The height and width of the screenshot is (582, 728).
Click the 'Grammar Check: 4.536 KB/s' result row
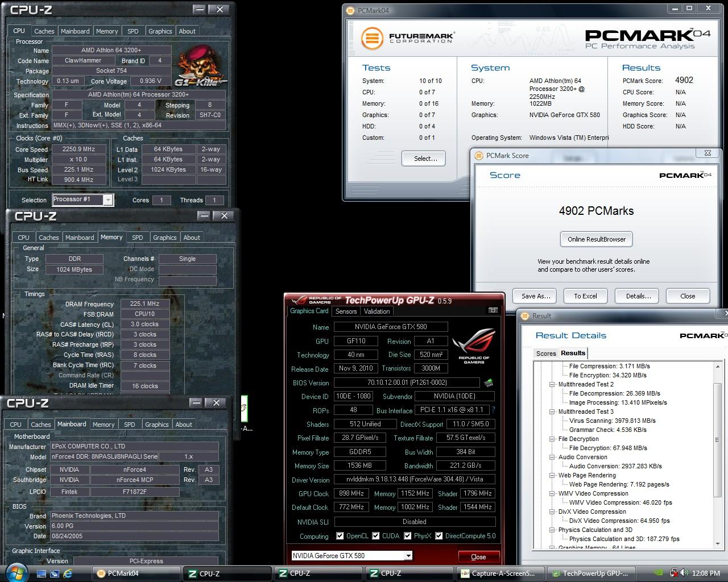coord(608,430)
